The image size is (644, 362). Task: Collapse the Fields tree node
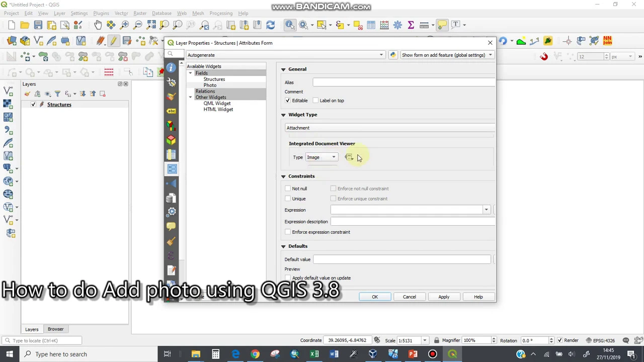click(x=191, y=73)
